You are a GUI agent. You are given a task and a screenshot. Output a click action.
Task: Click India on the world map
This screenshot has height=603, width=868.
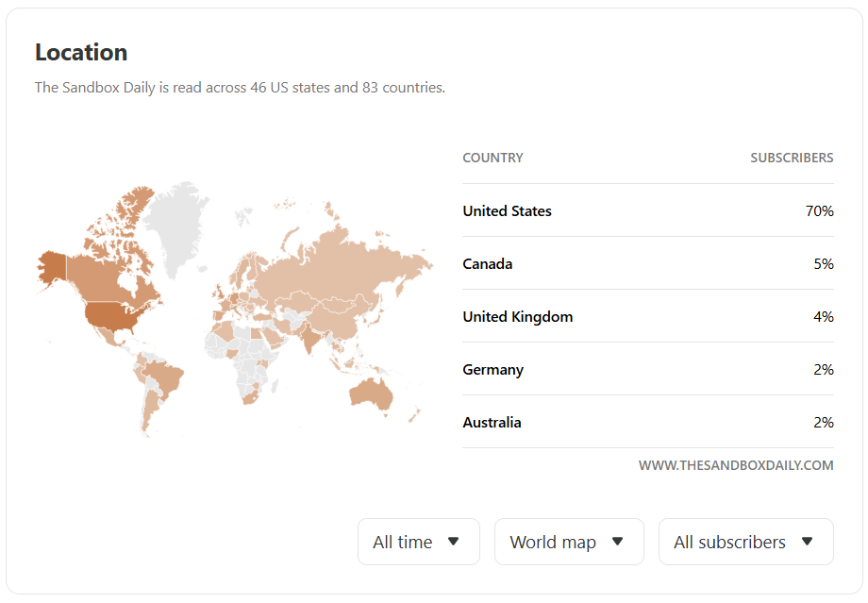coord(309,337)
